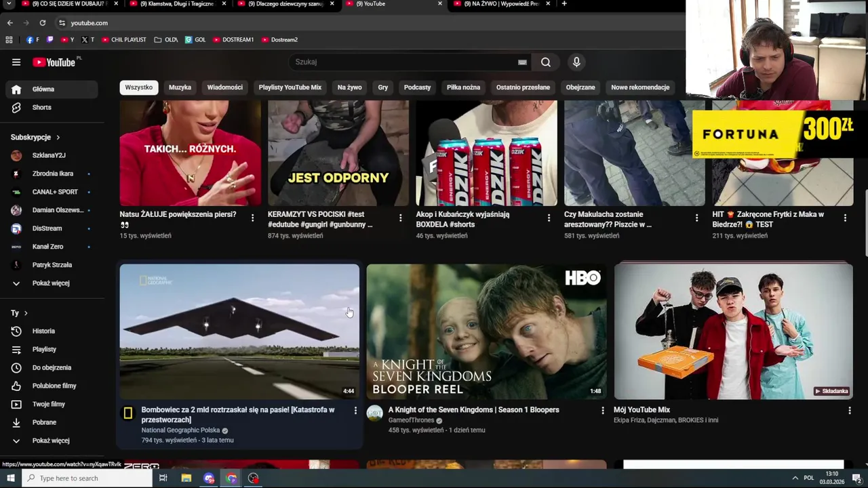Open options for KERAMZYT VS POCISKI short
Viewport: 868px width, 488px height.
coord(400,218)
